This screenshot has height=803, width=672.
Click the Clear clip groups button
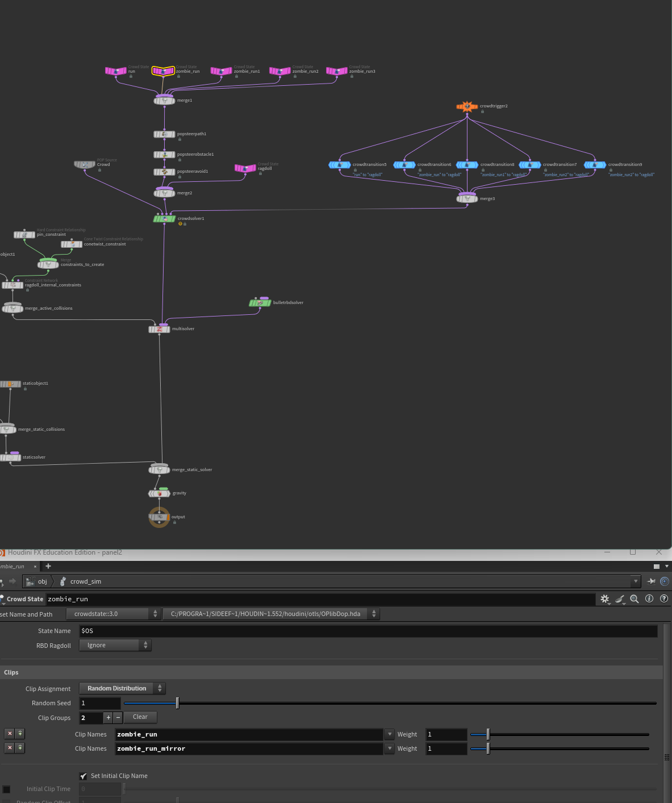(x=140, y=717)
